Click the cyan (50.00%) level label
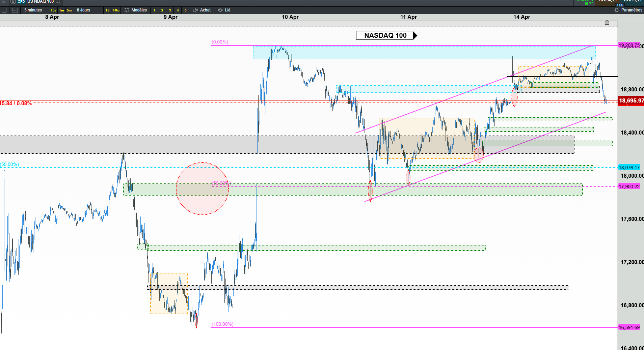Viewport: 644px width, 350px height. (x=9, y=164)
